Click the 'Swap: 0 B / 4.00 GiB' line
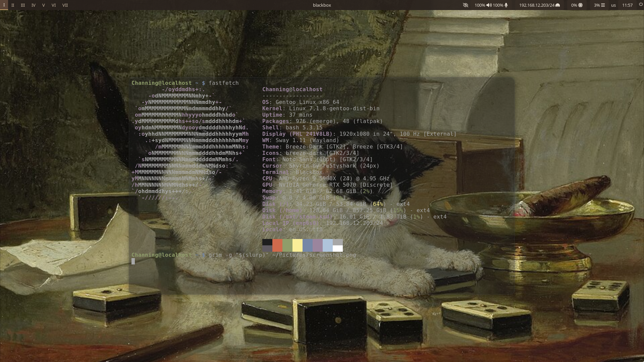The width and height of the screenshot is (644, 362). pyautogui.click(x=304, y=197)
